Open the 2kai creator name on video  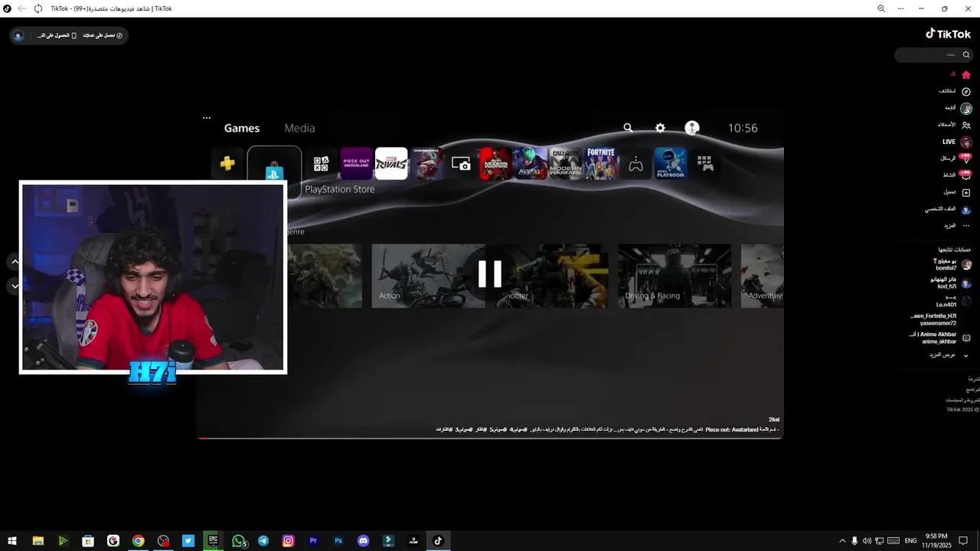[x=774, y=419]
